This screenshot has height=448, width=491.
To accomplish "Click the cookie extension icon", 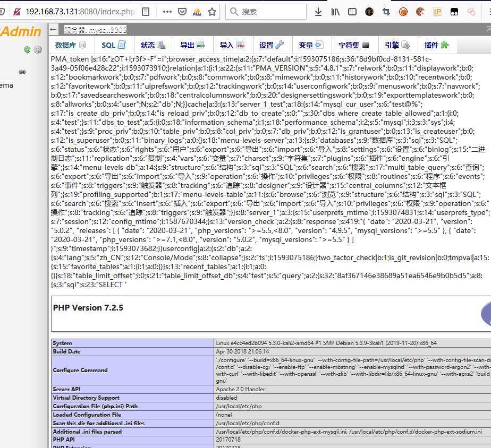I will click(420, 12).
